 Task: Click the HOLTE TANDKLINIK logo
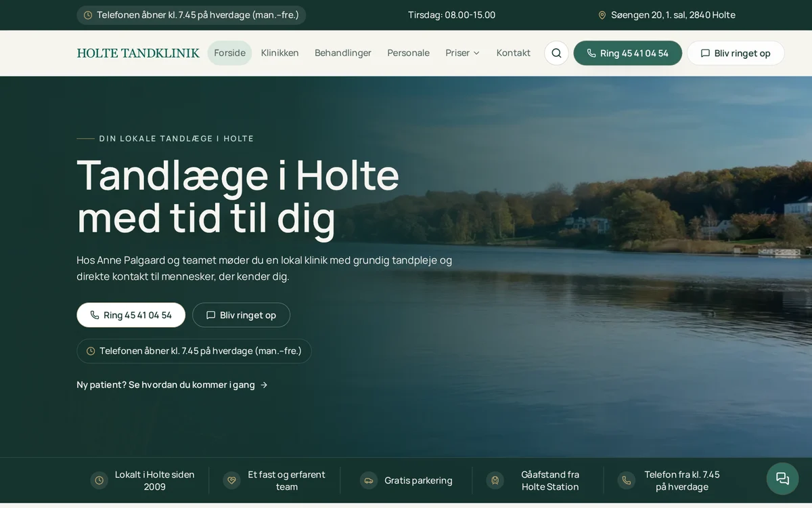[x=139, y=53]
